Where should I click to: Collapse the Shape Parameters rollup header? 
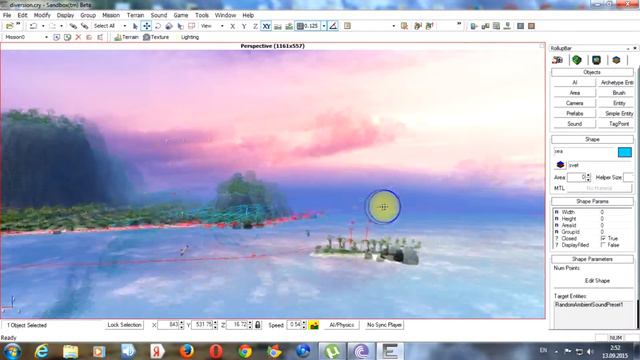pos(592,259)
